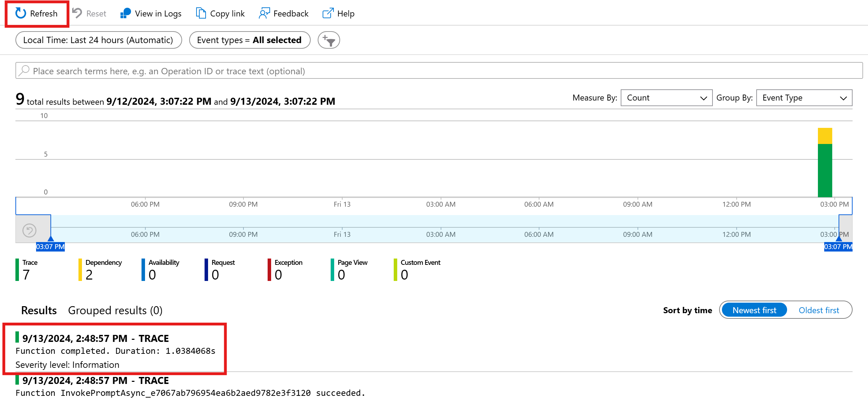Click the Copy link icon
The image size is (868, 399).
pos(200,13)
